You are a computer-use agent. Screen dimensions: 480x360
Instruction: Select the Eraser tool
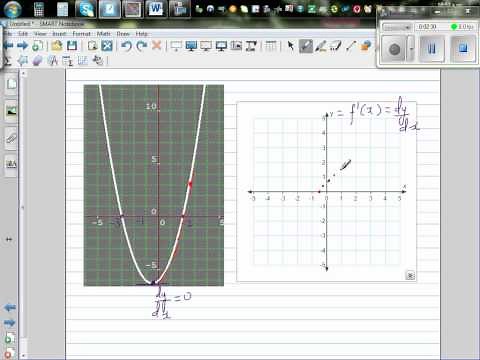coord(335,46)
